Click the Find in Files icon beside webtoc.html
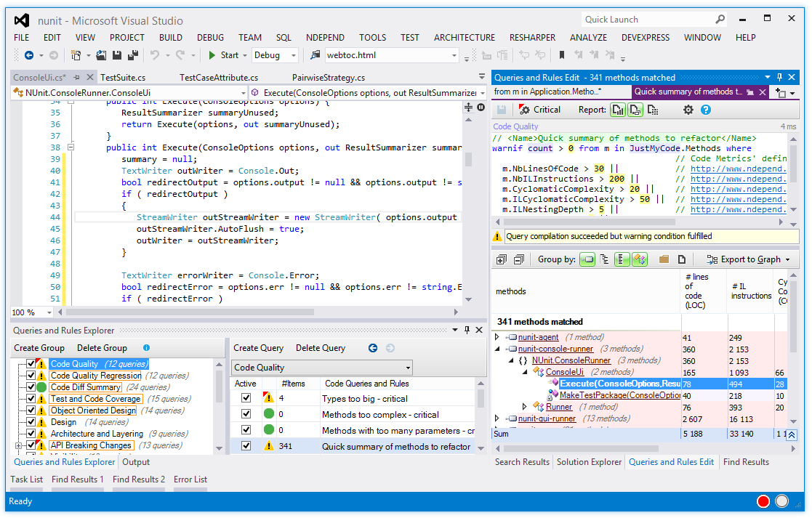The height and width of the screenshot is (518, 812). (315, 55)
